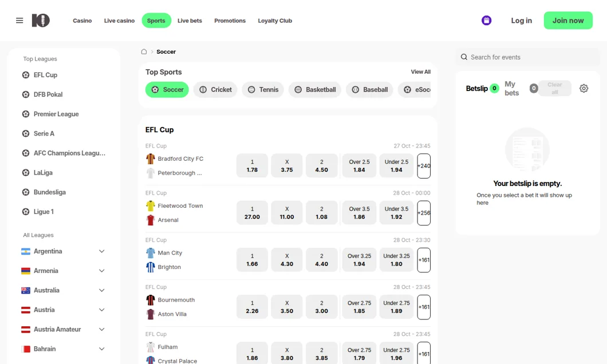
Task: Pick Over 2.75 odds 1.85 for Bournemouth match
Action: point(359,307)
